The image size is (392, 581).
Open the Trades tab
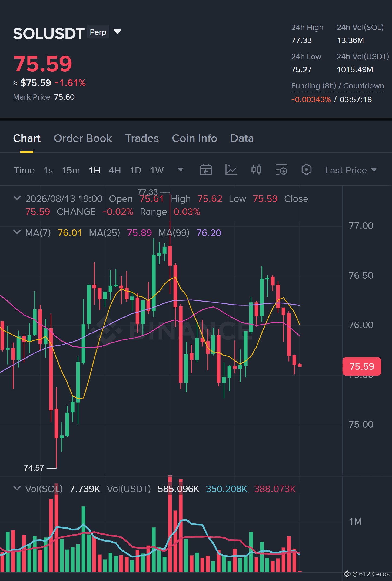tap(142, 138)
